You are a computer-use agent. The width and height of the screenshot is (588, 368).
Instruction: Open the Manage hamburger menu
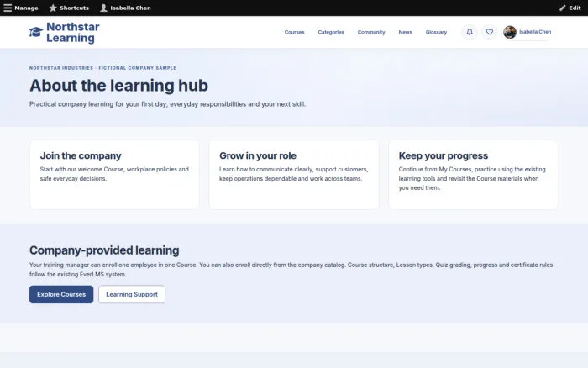(x=21, y=8)
